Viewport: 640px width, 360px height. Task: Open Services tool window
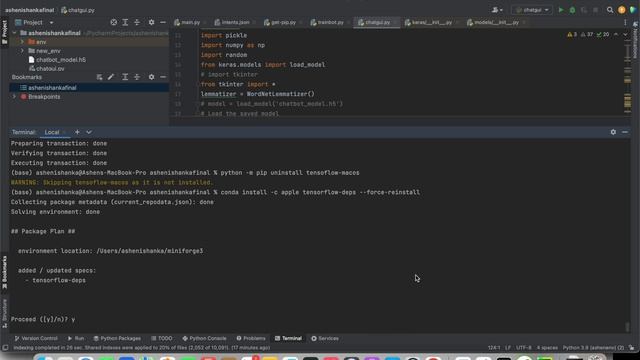pos(325,338)
